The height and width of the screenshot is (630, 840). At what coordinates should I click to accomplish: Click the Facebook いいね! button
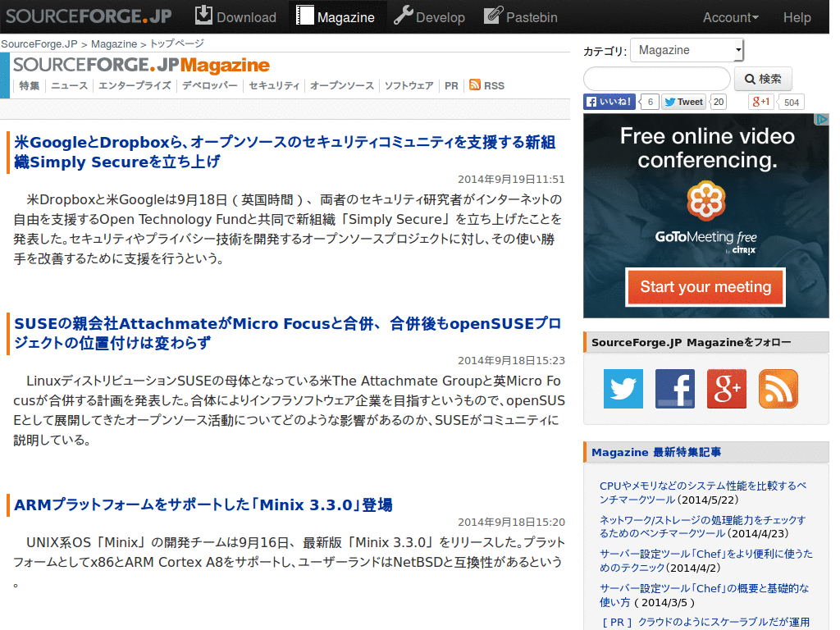point(609,102)
